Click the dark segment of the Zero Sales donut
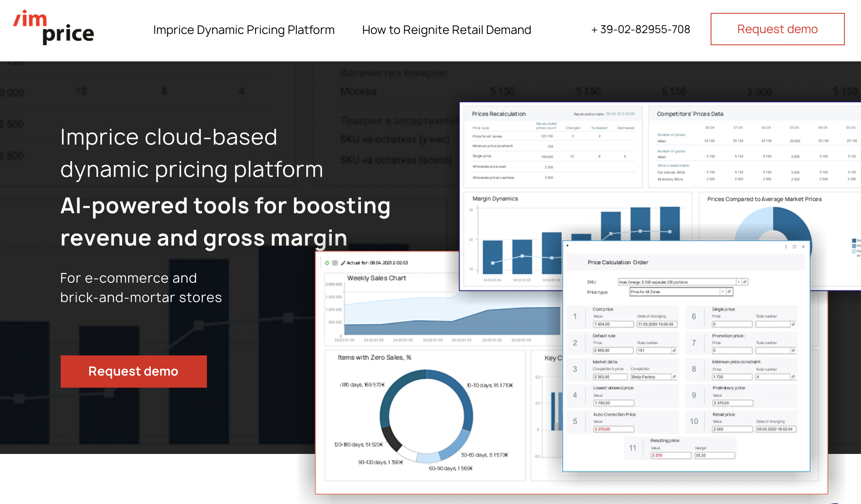Screen dimensions: 861x504 click(391, 439)
